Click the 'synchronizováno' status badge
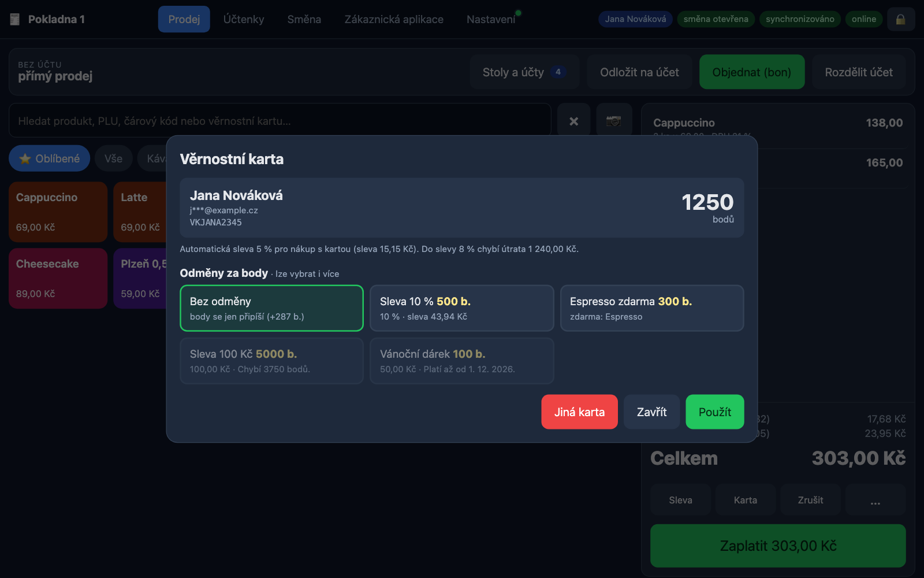The image size is (924, 578). [x=800, y=19]
